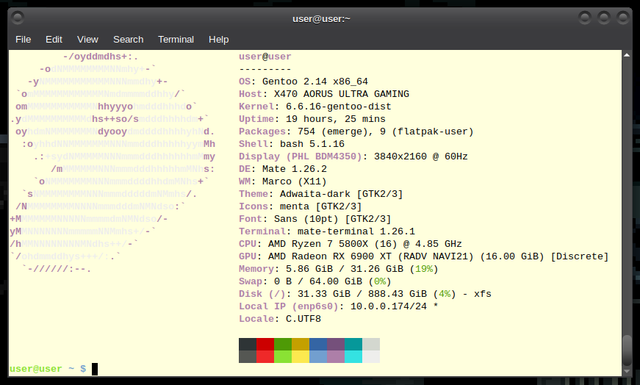Click the 'Sans (10pt) [GTK2/3]' font value

pyautogui.click(x=332, y=219)
